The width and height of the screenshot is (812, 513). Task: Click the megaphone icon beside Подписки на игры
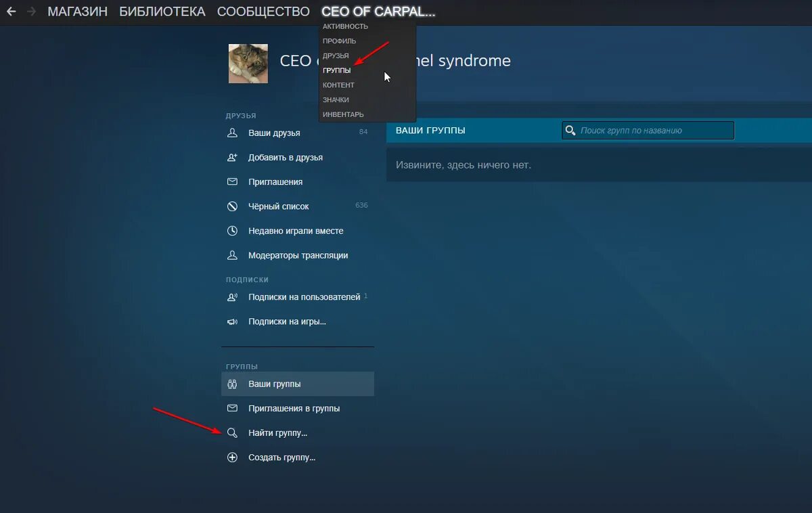click(232, 321)
